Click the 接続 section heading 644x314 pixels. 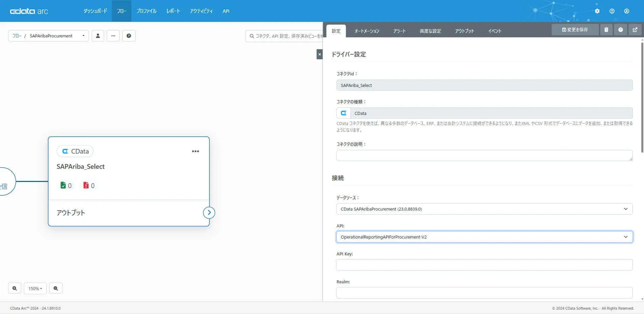point(338,178)
